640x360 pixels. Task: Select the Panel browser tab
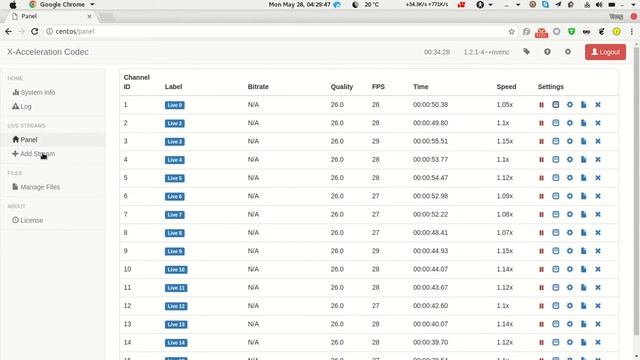click(x=51, y=16)
